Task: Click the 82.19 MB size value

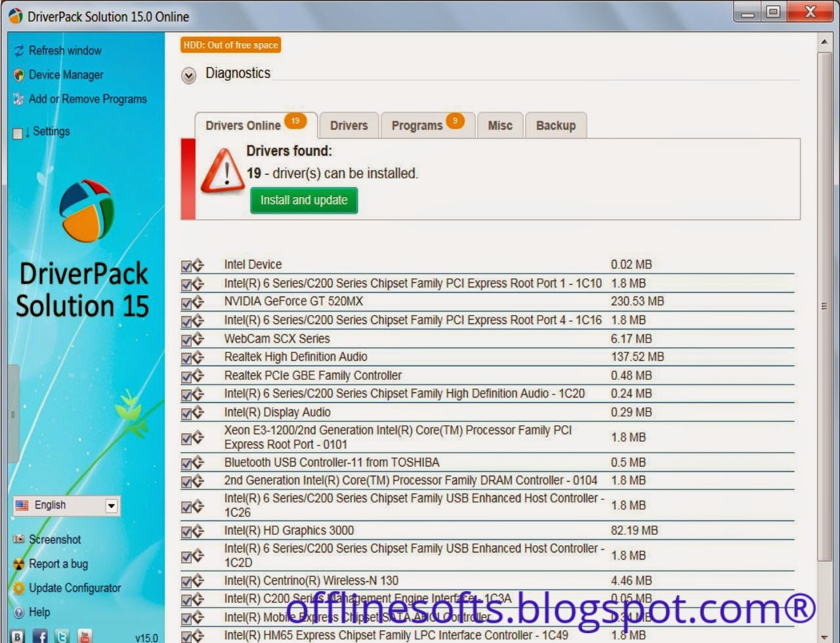Action: (x=635, y=530)
